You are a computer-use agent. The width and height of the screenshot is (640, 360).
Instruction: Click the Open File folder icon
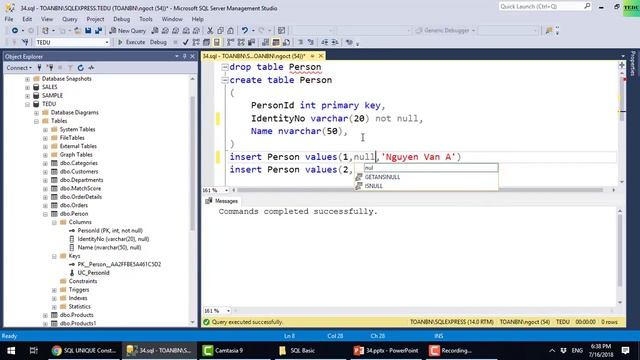click(x=77, y=31)
